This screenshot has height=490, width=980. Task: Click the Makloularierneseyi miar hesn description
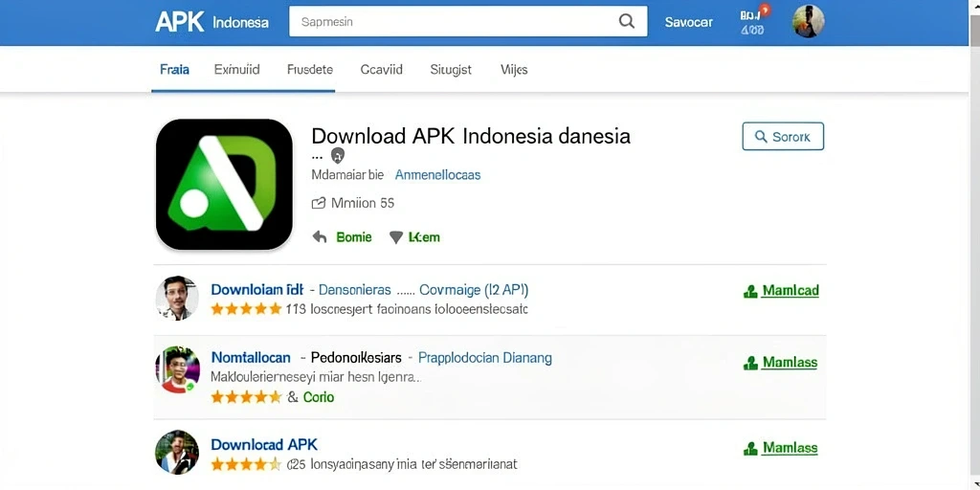(316, 377)
